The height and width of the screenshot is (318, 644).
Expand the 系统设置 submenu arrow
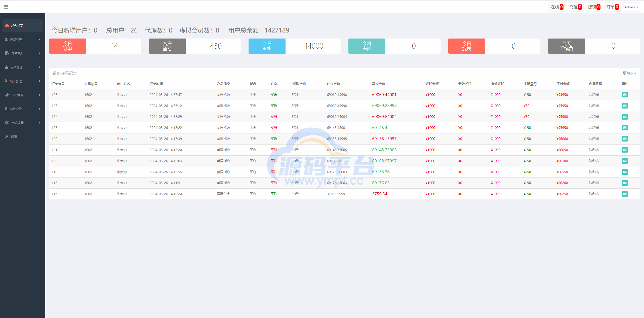[x=40, y=123]
